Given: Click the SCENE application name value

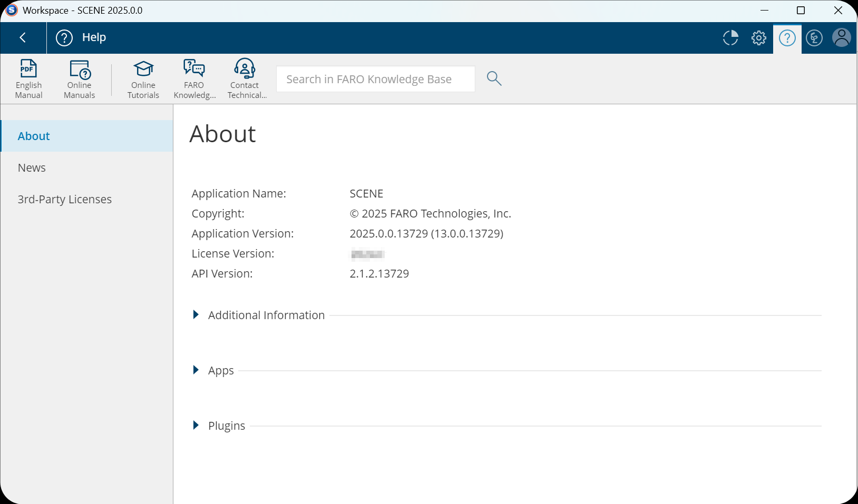Looking at the screenshot, I should [366, 193].
